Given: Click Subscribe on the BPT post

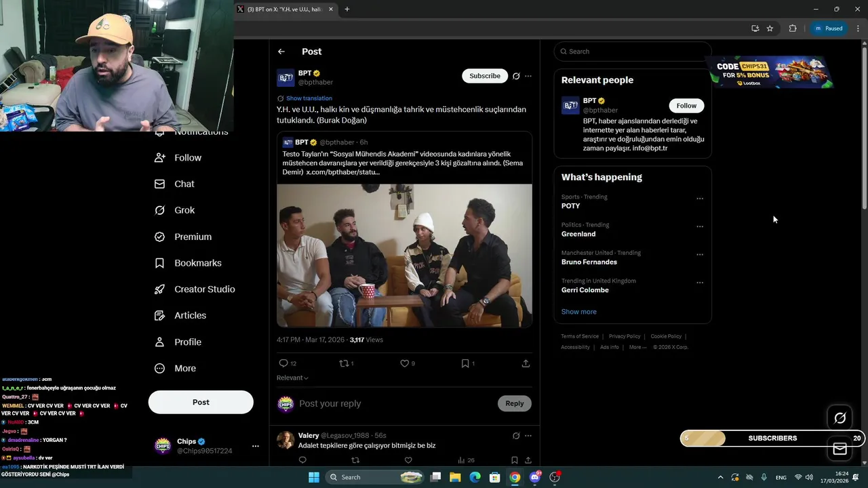Looking at the screenshot, I should coord(485,76).
